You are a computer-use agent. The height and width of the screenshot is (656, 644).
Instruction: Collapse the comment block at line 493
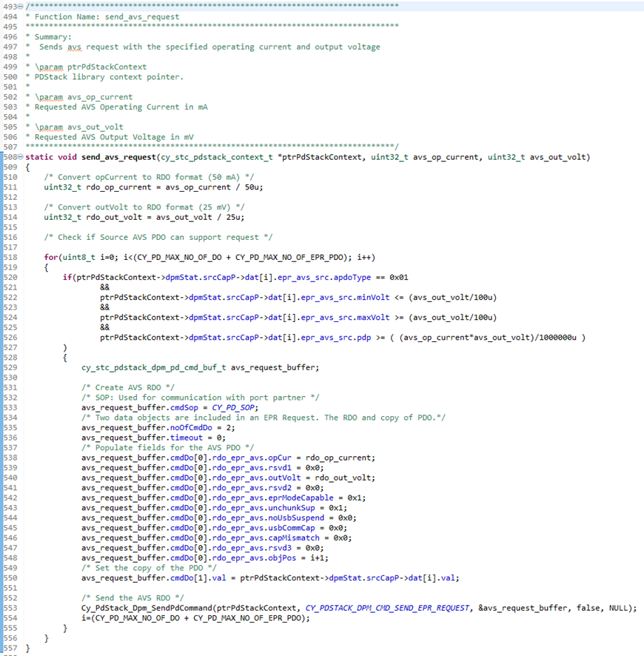click(x=20, y=7)
